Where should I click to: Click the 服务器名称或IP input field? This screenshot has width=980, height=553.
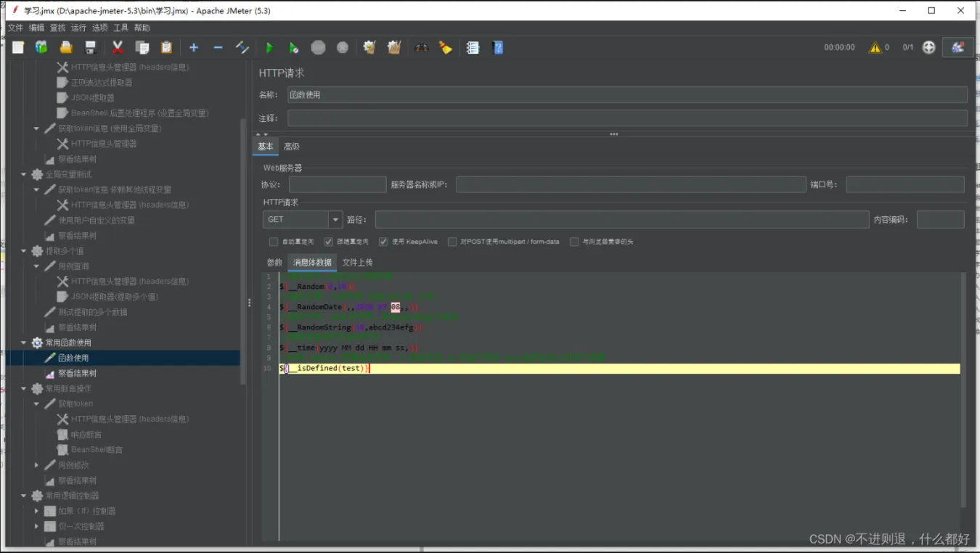pyautogui.click(x=631, y=184)
